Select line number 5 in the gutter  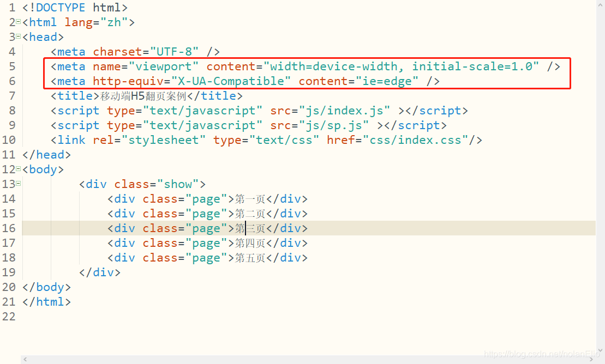coord(12,66)
